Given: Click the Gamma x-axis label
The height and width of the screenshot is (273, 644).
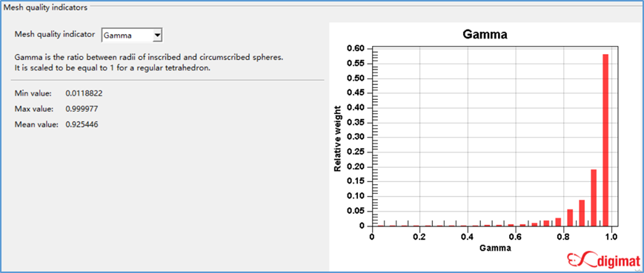Looking at the screenshot, I should pos(496,249).
